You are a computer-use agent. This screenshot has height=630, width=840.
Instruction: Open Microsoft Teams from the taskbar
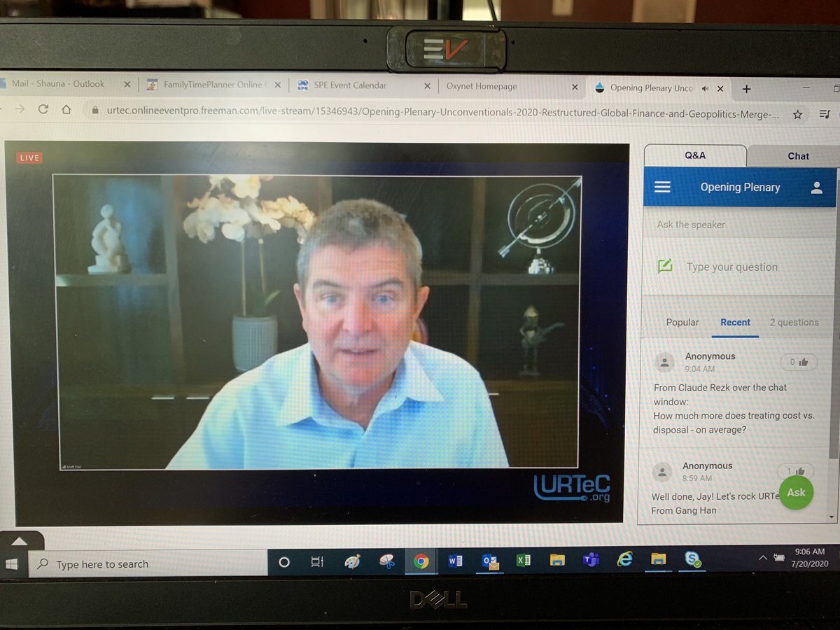[591, 559]
